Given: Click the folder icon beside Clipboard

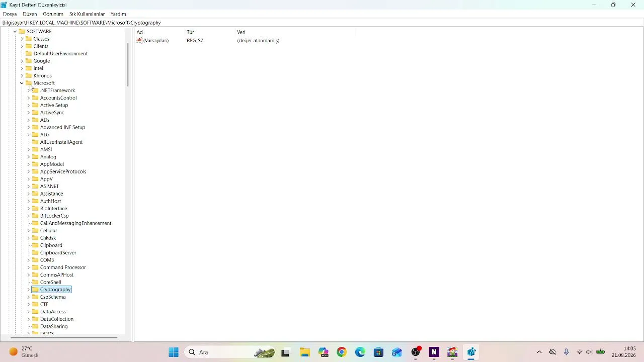Looking at the screenshot, I should pos(35,245).
